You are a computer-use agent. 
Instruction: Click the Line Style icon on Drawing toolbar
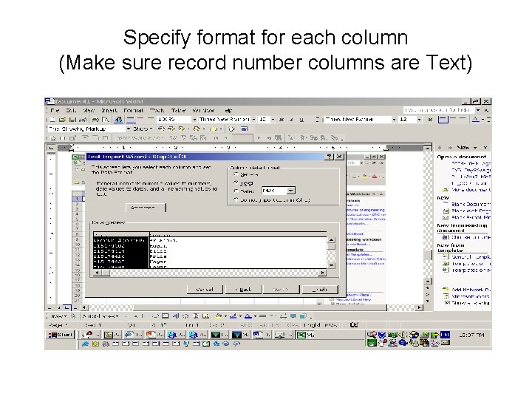[x=262, y=316]
